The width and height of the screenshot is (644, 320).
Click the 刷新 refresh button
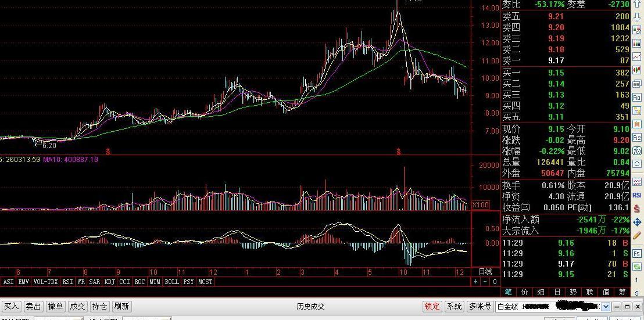[x=122, y=307]
